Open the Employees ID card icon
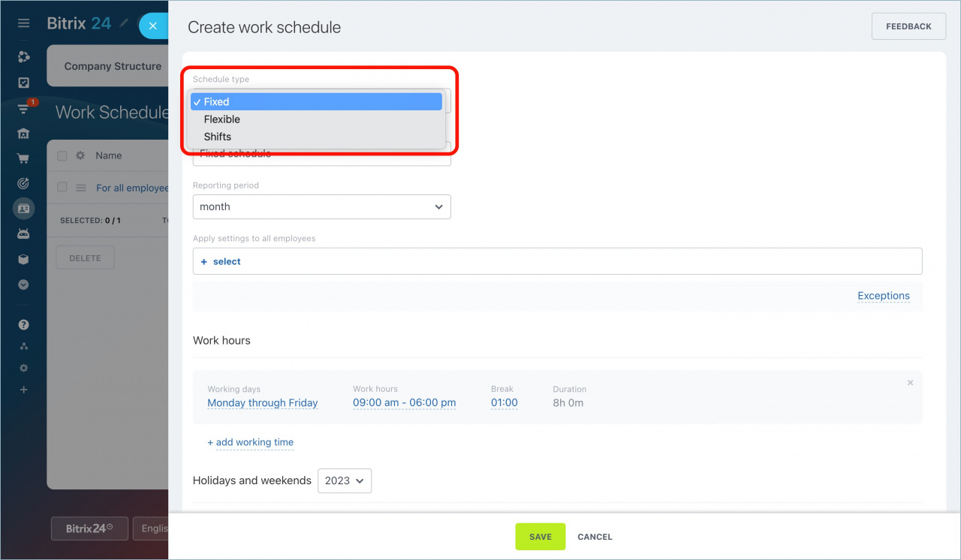961x560 pixels. click(x=23, y=209)
